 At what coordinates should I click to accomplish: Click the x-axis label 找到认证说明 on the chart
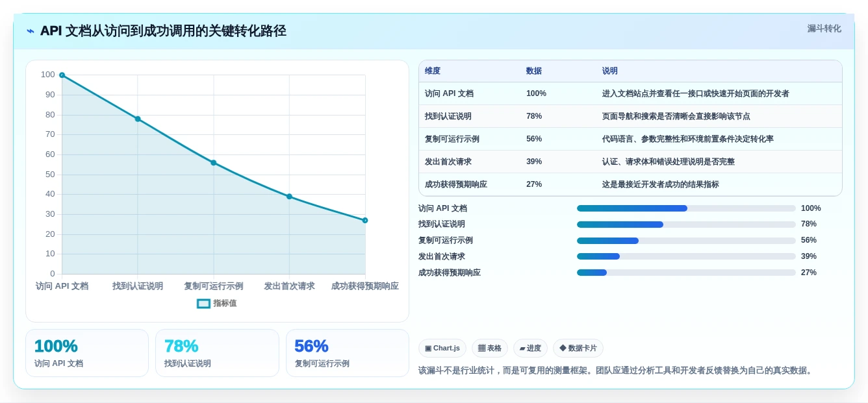click(x=138, y=286)
